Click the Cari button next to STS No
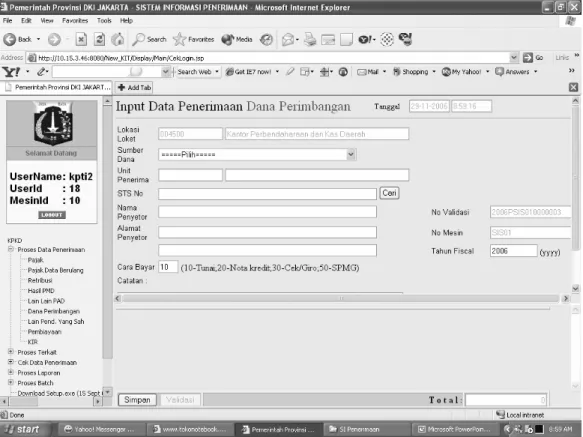The height and width of the screenshot is (437, 583). coord(389,193)
